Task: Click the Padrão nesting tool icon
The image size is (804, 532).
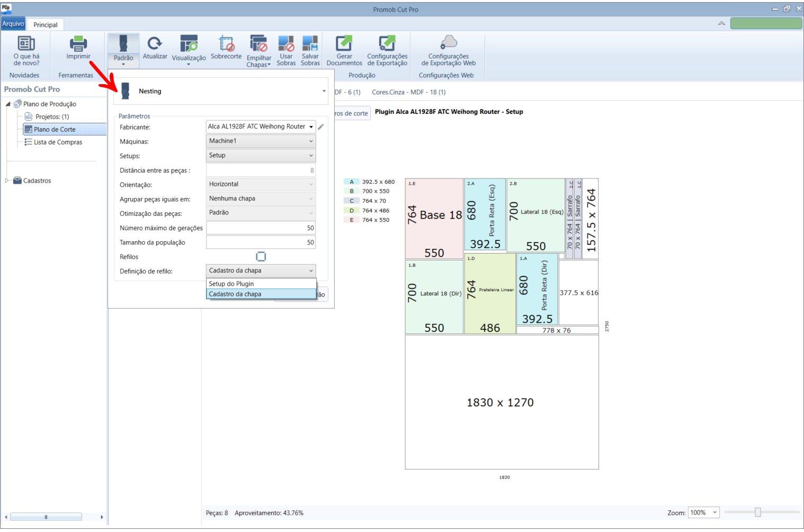Action: tap(123, 43)
